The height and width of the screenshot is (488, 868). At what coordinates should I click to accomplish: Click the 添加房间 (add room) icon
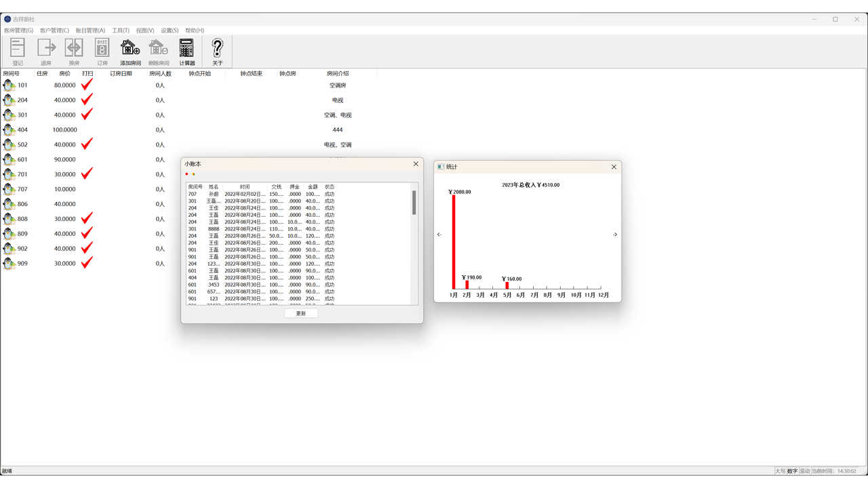[x=130, y=48]
